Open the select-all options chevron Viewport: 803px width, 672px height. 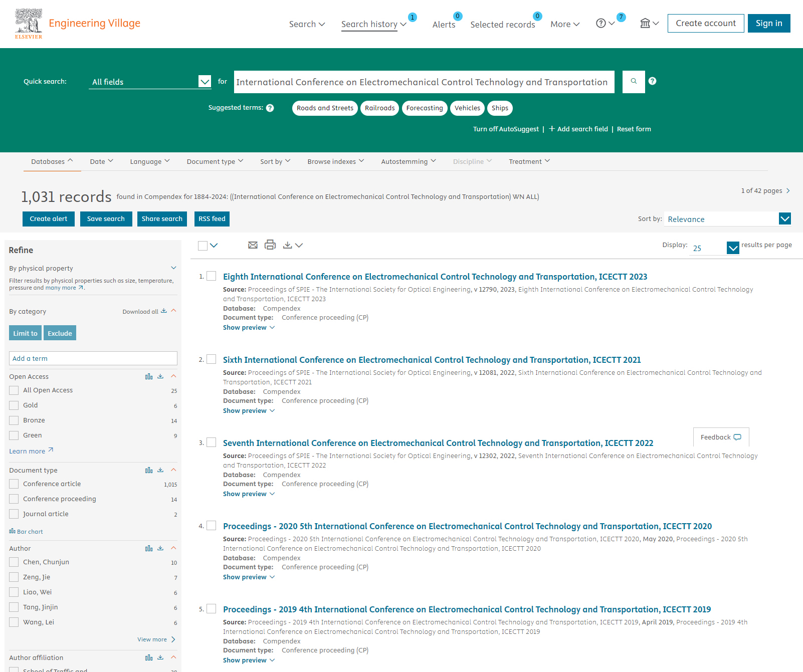coord(214,246)
